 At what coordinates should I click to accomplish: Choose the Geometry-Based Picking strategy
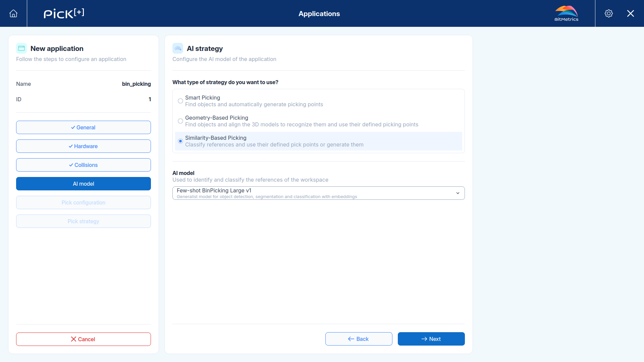180,121
